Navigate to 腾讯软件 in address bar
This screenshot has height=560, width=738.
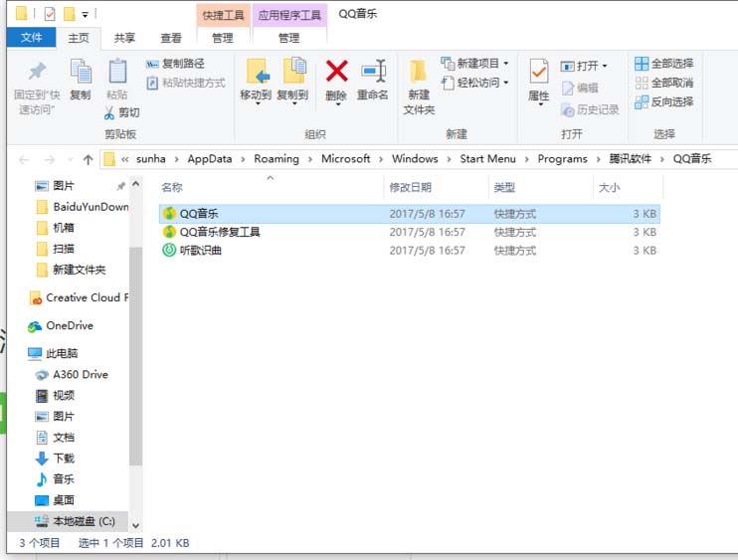[x=630, y=159]
